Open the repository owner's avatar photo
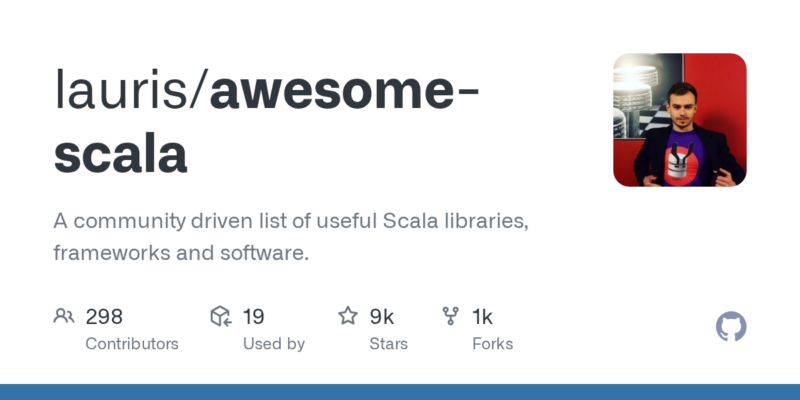The width and height of the screenshot is (800, 400). 679,120
